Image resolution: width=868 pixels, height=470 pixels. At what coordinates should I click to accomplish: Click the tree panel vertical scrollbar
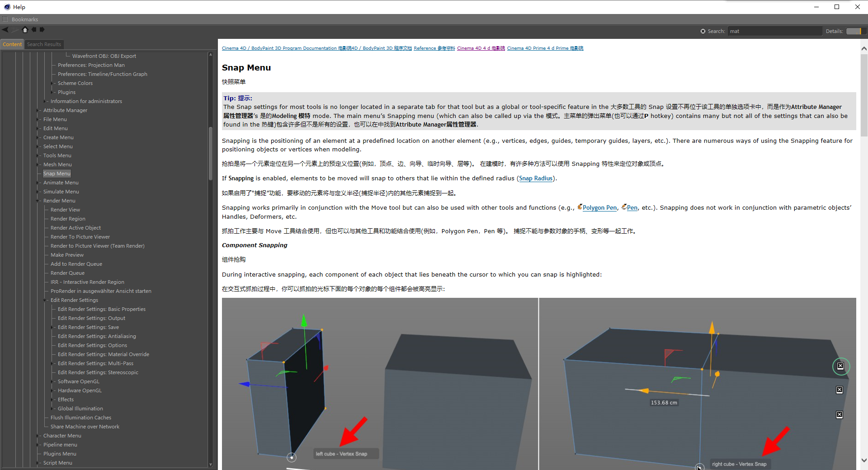tap(211, 154)
